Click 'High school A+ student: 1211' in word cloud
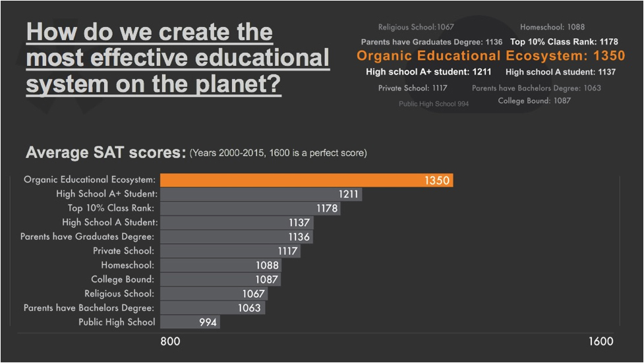The image size is (644, 363). click(x=428, y=72)
